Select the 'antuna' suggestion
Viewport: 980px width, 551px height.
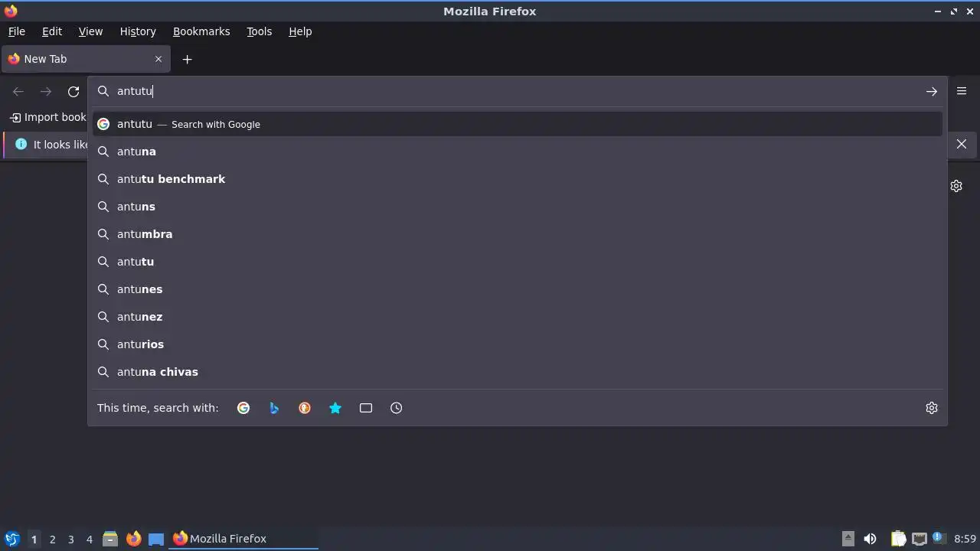[518, 152]
